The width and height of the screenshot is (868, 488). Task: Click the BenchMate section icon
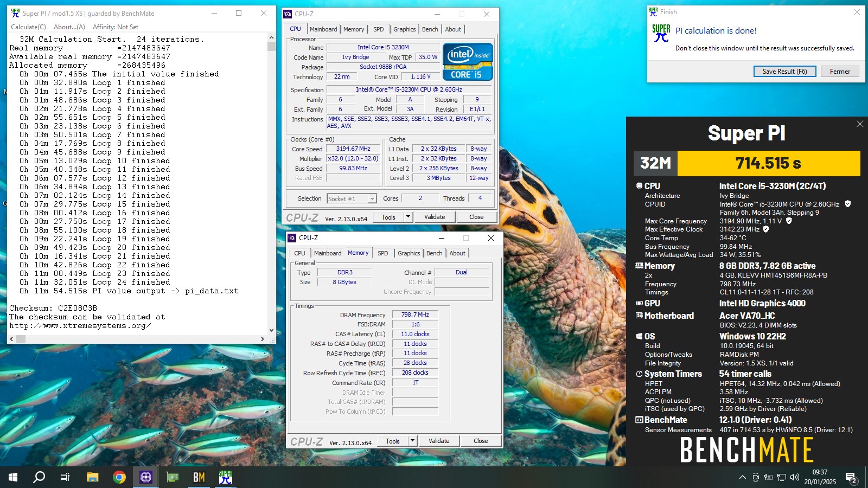(x=639, y=420)
